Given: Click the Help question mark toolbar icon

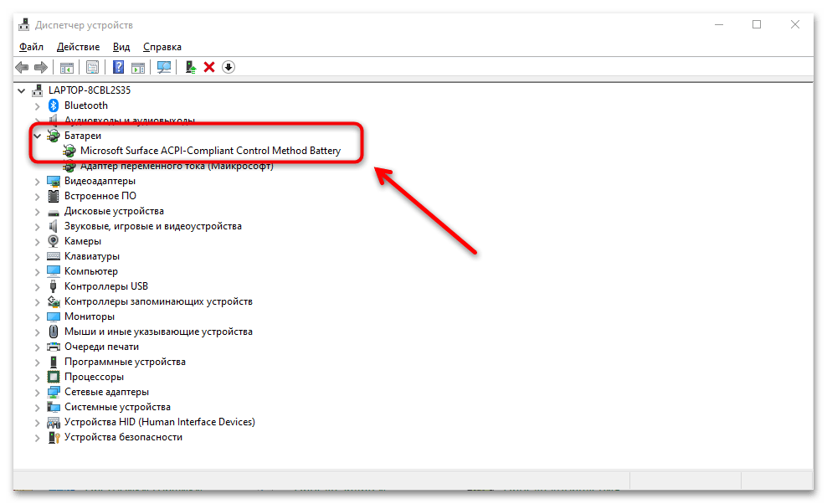Looking at the screenshot, I should pos(119,67).
